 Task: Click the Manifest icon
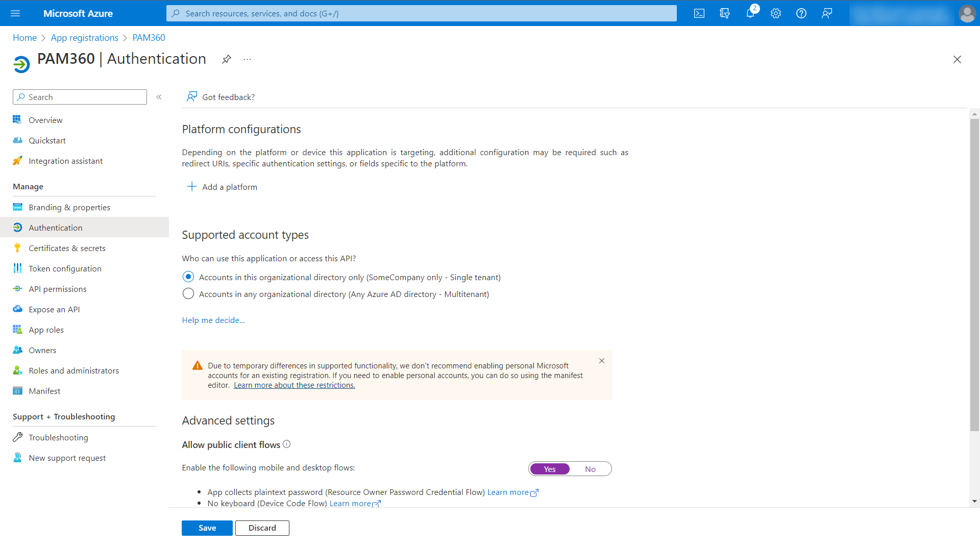point(17,390)
